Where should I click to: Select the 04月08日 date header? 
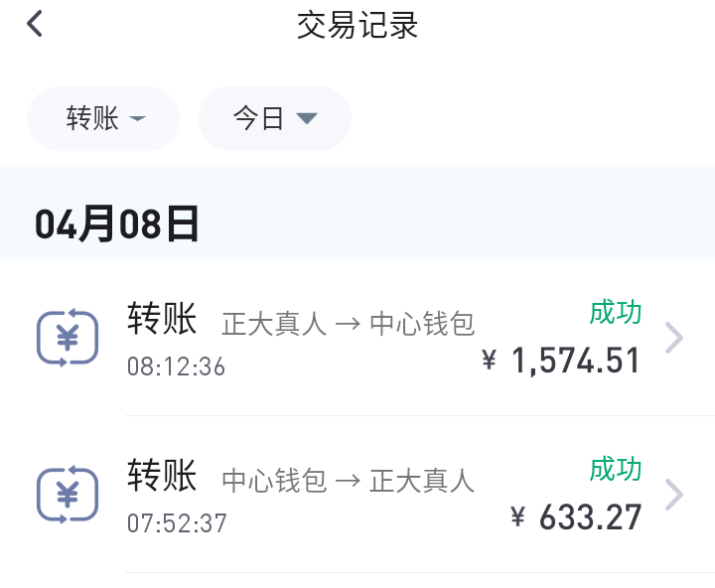[117, 224]
